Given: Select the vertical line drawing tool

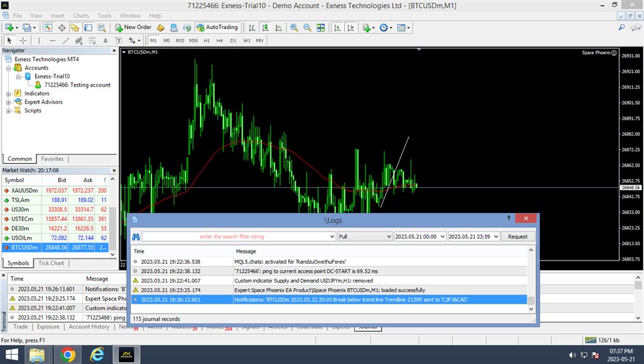Looking at the screenshot, I should click(39, 40).
